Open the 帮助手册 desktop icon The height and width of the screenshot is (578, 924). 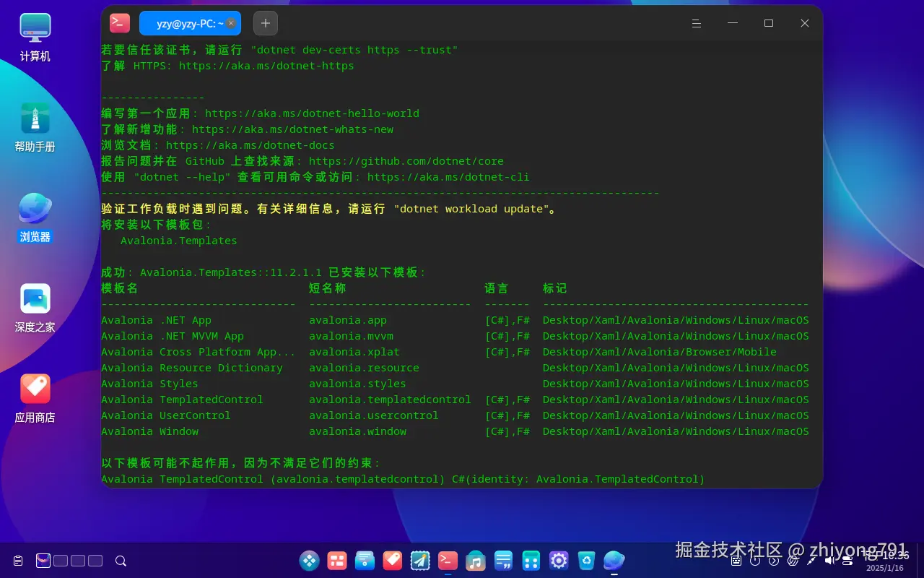(35, 127)
